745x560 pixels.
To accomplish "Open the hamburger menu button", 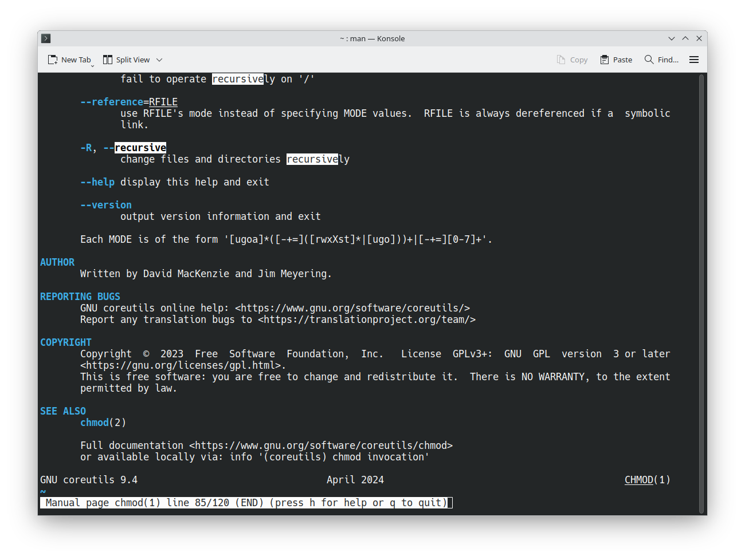I will coord(694,60).
